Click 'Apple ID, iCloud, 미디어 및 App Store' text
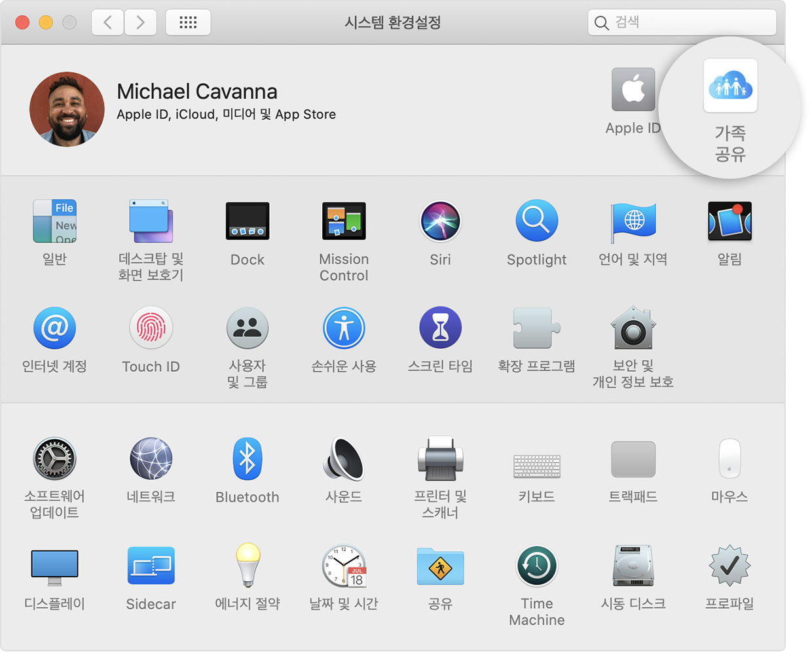812x652 pixels. click(226, 115)
